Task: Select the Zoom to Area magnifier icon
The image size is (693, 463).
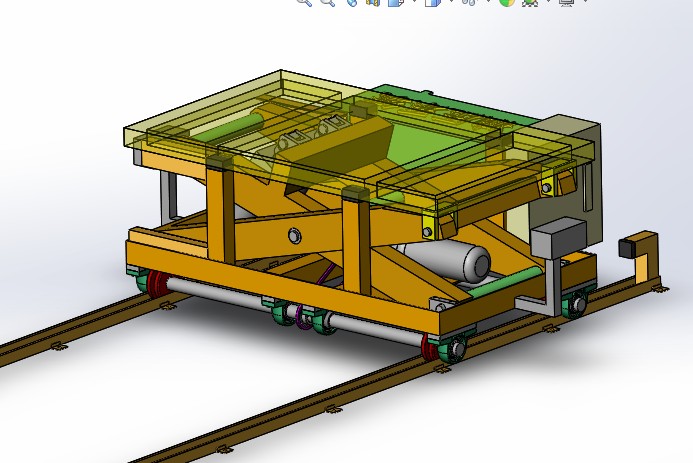Action: point(327,2)
